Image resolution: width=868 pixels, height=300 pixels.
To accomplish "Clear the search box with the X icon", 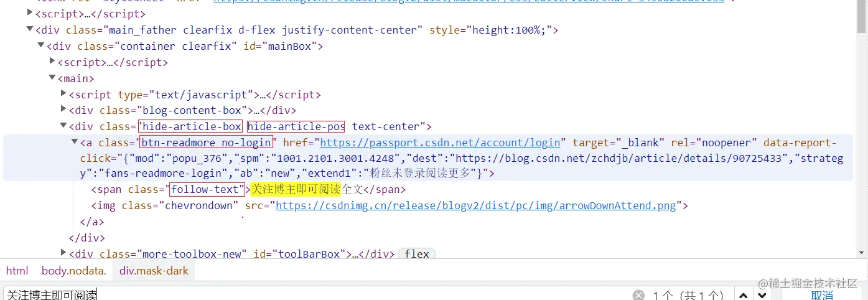I will tap(638, 295).
